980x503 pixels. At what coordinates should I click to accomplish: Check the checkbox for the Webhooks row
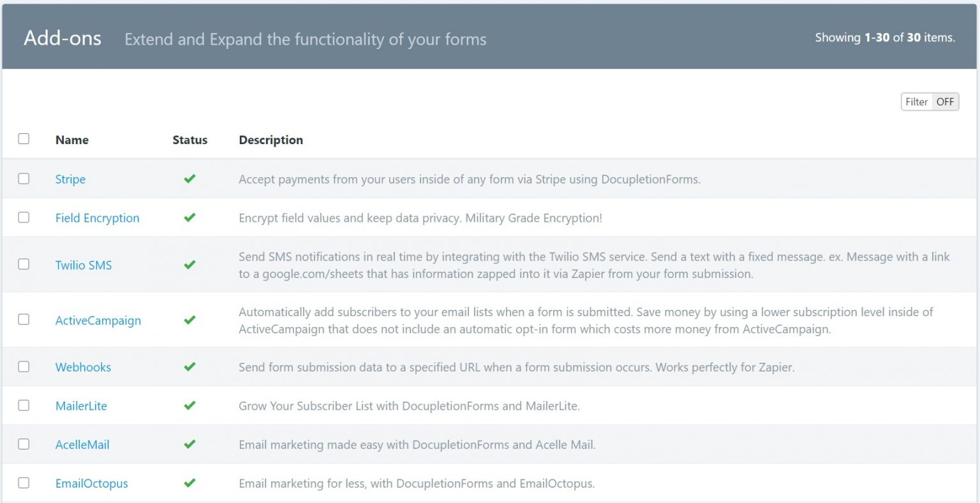coord(24,367)
